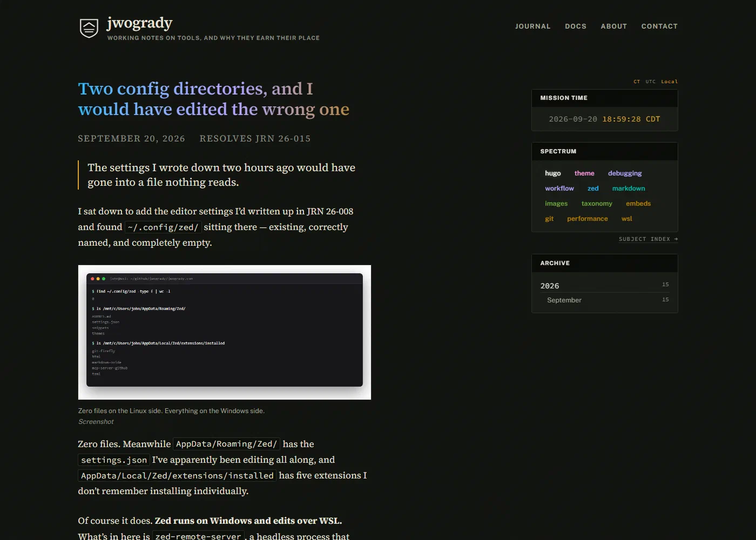Click the ~/.config/zed/ inline code

point(163,227)
